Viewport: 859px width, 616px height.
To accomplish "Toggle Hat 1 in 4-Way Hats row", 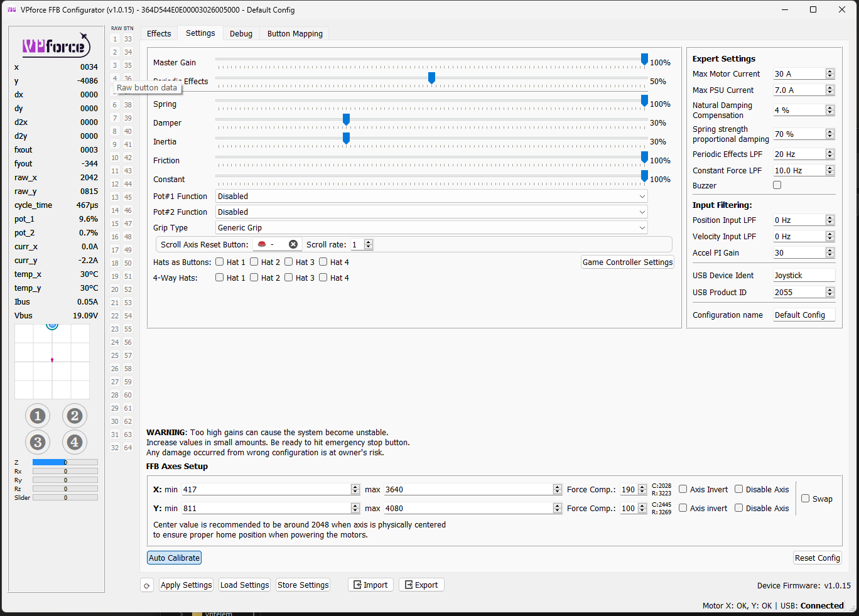I will coord(220,278).
